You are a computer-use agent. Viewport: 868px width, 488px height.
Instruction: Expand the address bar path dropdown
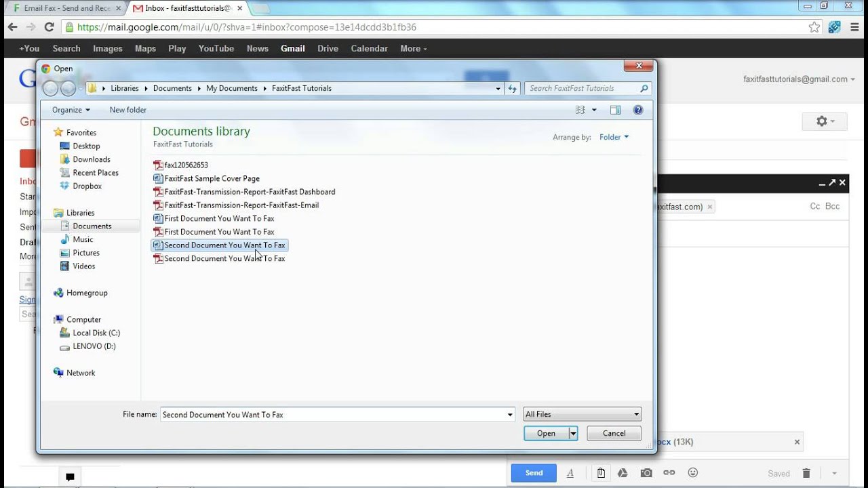[x=498, y=88]
